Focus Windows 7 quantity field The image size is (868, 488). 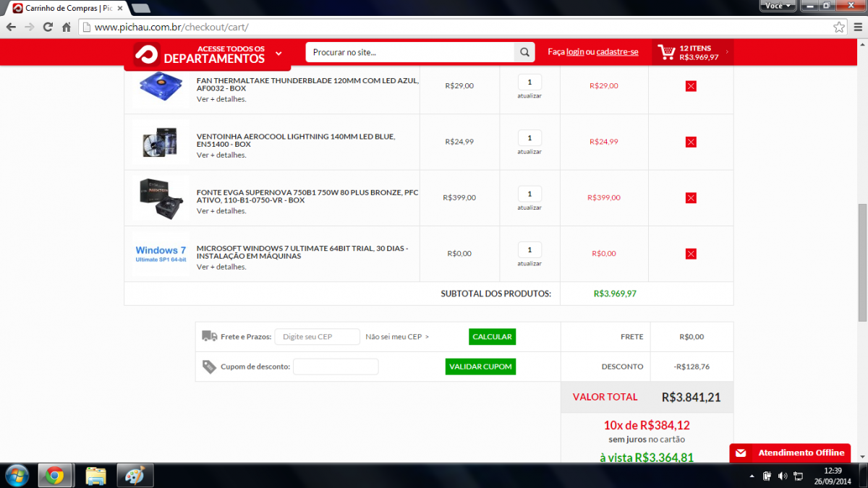[529, 250]
